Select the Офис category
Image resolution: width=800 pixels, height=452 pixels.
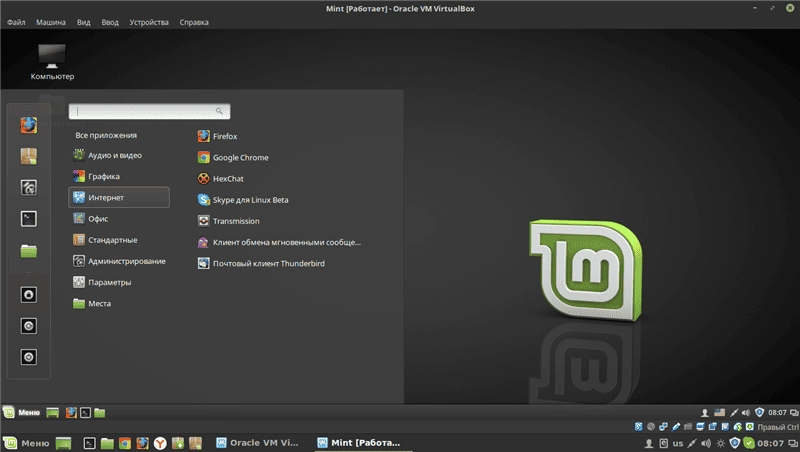tap(90, 219)
